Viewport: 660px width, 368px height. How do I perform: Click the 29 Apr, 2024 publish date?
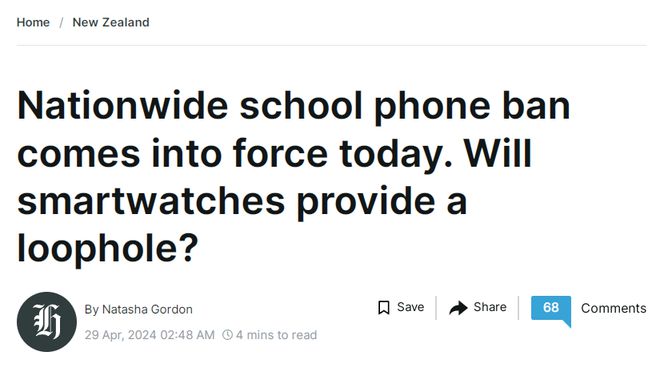click(x=120, y=335)
